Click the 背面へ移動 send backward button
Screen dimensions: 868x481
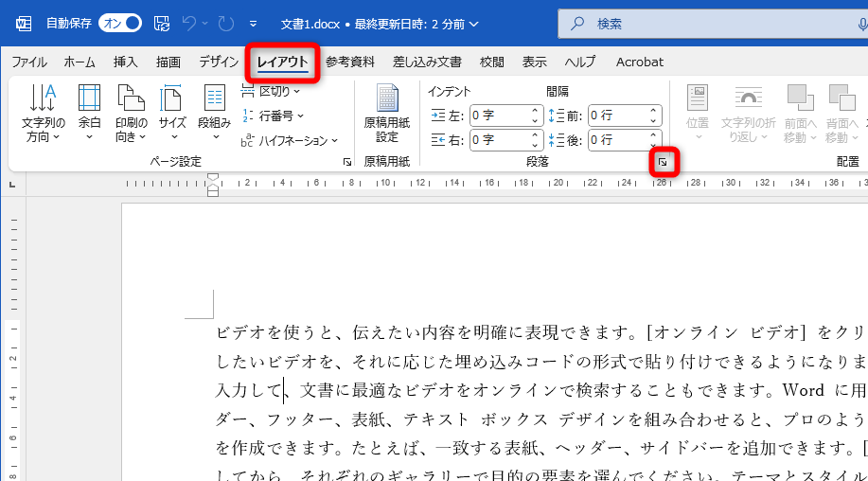coord(842,113)
